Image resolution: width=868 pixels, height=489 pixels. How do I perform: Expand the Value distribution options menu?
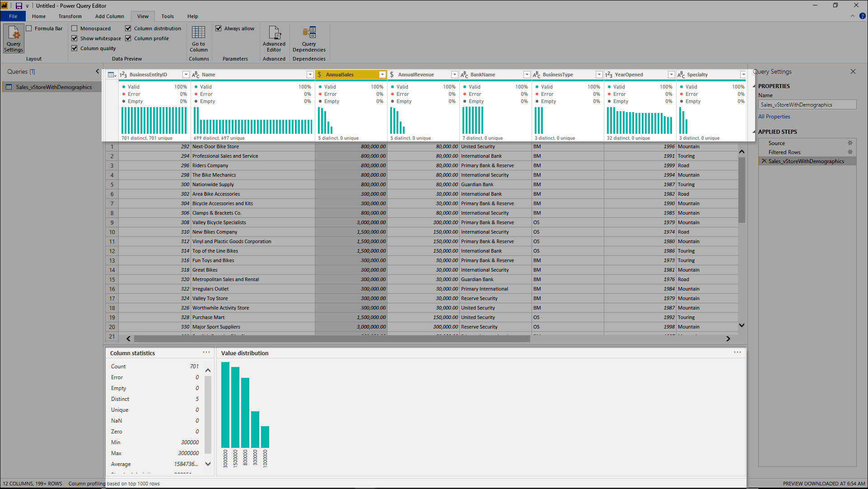(737, 352)
